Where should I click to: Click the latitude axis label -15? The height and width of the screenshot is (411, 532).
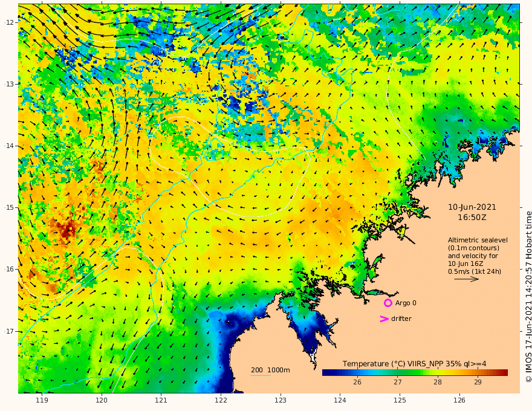8,207
